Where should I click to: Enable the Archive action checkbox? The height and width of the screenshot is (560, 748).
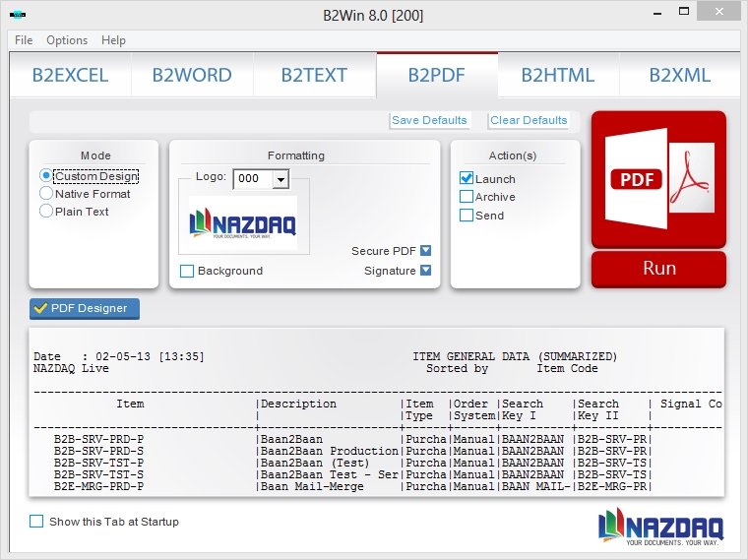click(x=467, y=197)
